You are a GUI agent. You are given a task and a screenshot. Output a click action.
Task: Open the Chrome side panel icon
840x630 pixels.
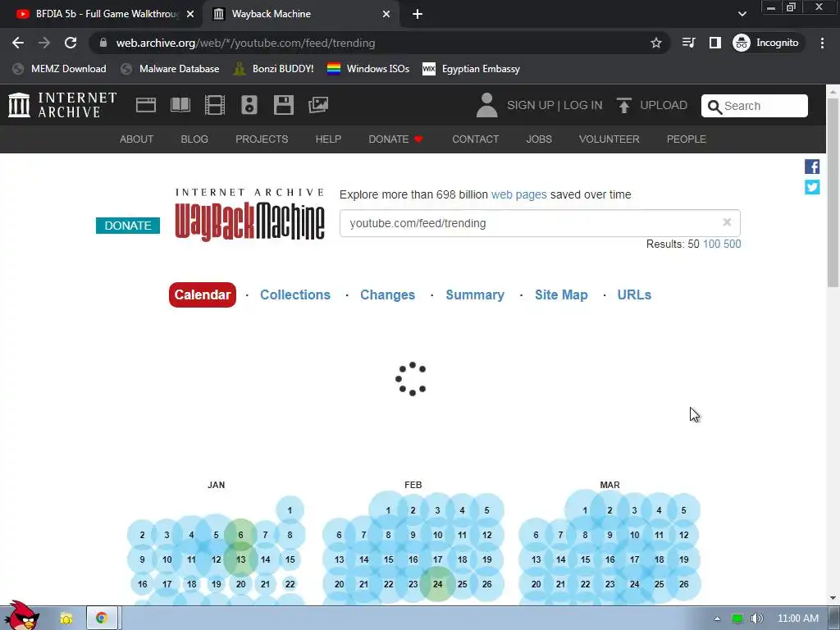coord(715,43)
